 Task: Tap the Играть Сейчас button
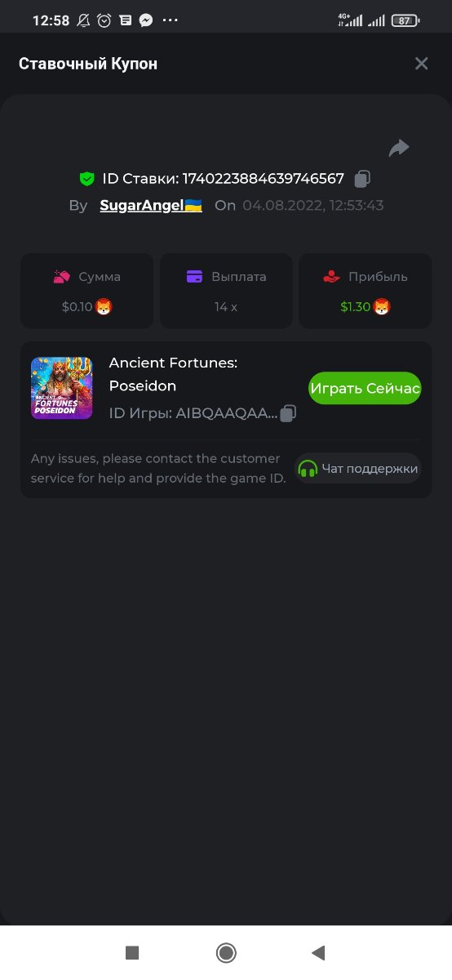(x=365, y=388)
